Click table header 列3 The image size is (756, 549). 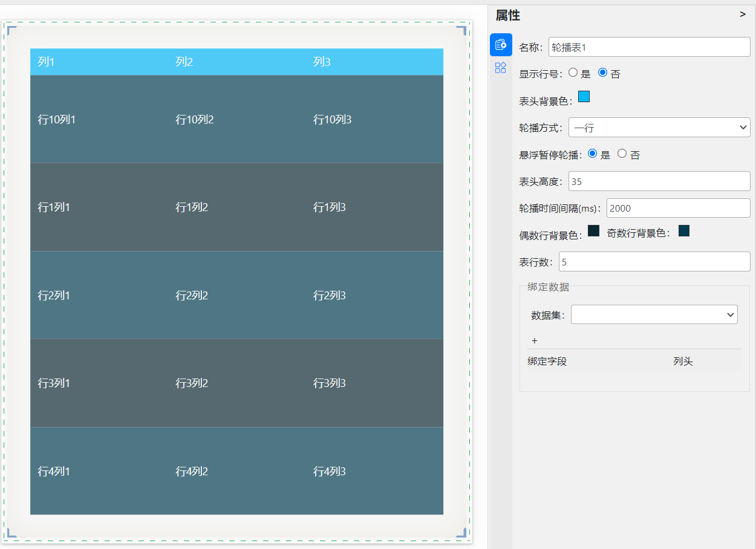tap(322, 62)
